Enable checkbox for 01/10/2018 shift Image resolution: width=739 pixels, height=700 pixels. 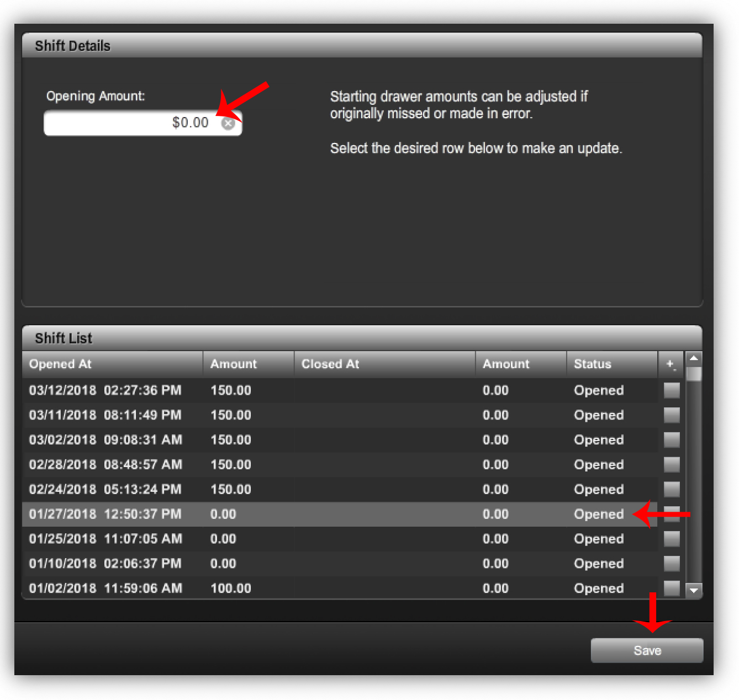pos(671,564)
